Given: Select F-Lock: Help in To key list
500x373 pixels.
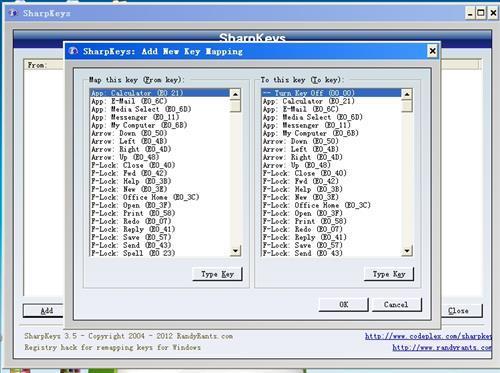Looking at the screenshot, I should coord(332,189).
